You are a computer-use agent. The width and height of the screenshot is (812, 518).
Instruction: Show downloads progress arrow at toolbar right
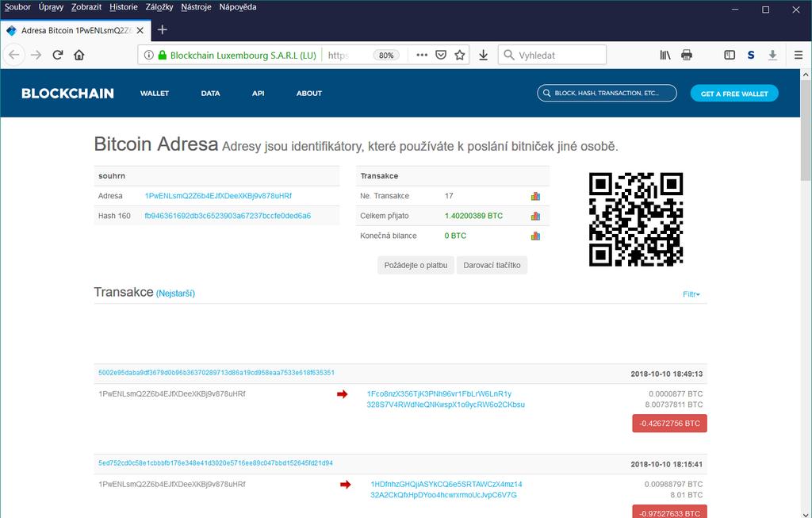772,55
